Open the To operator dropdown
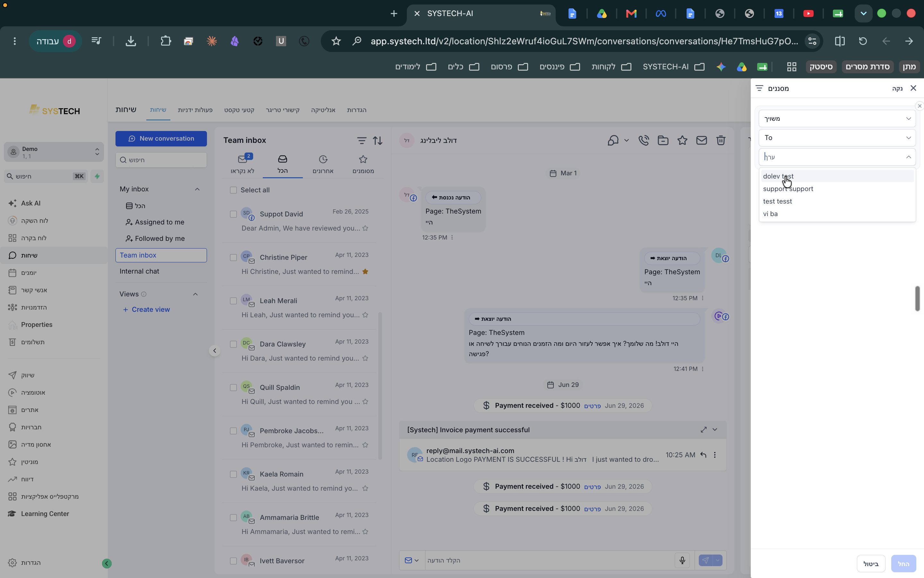Viewport: 924px width, 578px height. click(837, 138)
